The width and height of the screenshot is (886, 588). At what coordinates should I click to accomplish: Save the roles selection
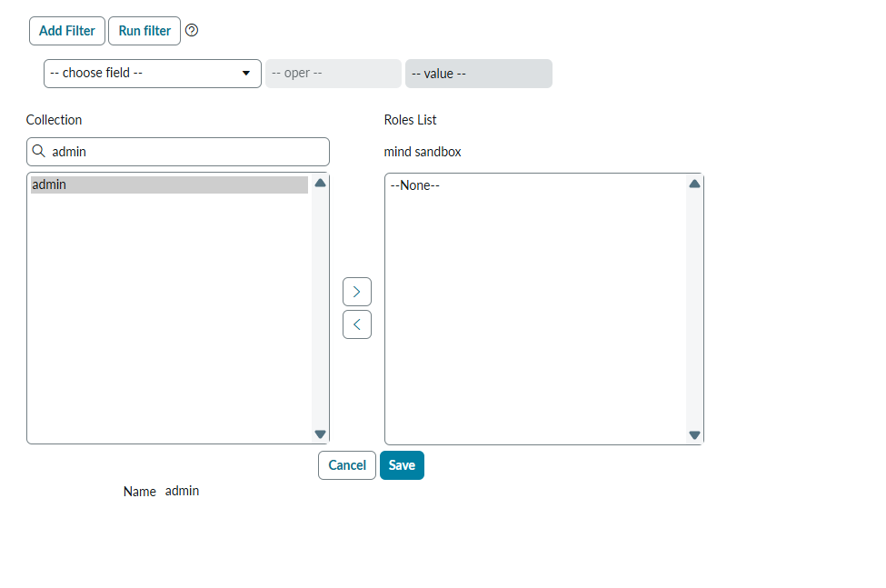coord(402,465)
